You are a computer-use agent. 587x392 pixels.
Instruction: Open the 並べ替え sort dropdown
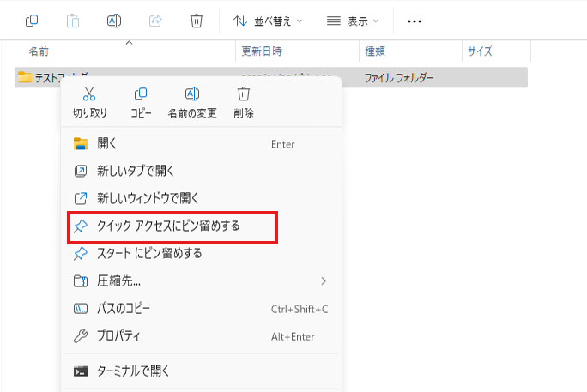(x=268, y=21)
